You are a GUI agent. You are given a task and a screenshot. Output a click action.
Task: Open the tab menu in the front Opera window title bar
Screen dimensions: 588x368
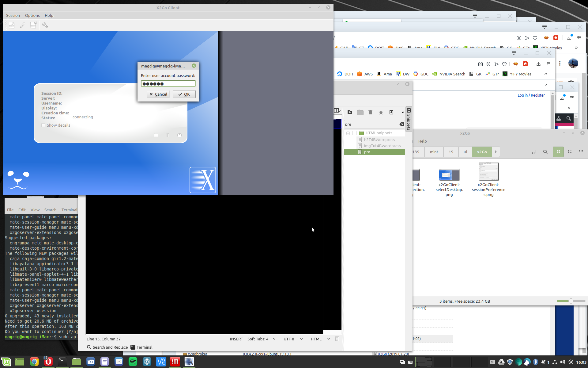[514, 53]
